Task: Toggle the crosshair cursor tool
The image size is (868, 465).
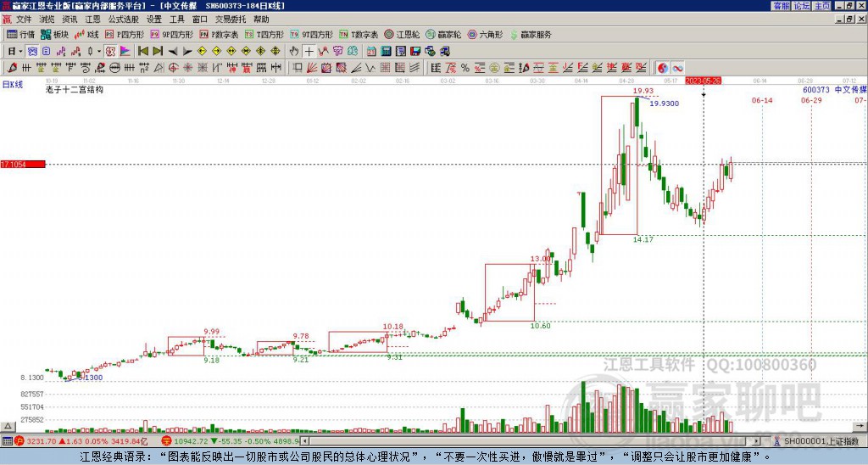Action: pos(309,52)
